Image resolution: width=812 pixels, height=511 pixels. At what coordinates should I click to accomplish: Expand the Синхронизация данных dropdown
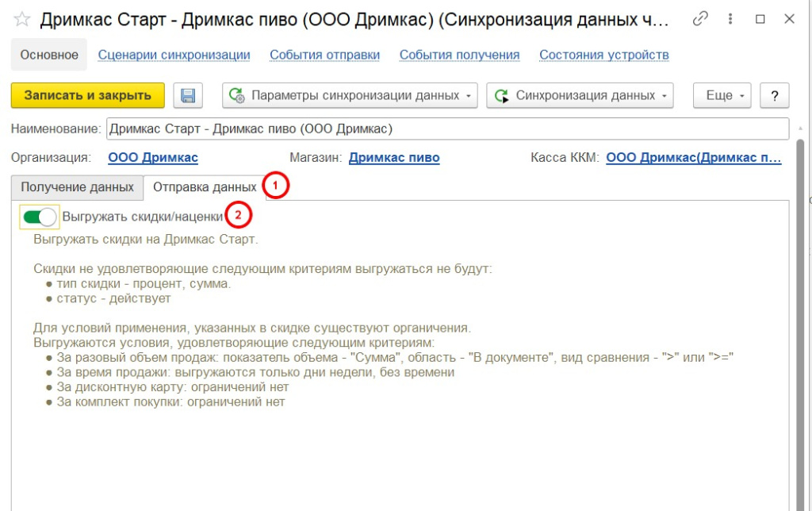tap(579, 95)
